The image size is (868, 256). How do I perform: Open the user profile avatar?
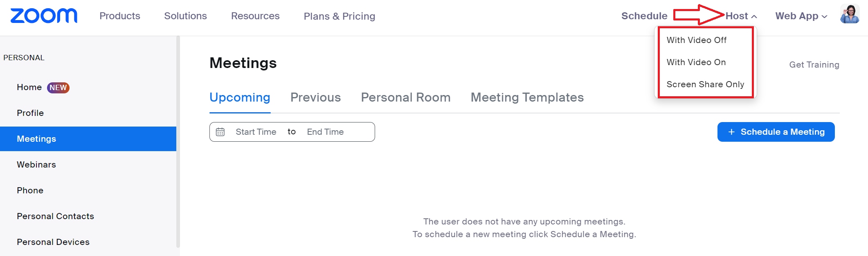pos(850,14)
